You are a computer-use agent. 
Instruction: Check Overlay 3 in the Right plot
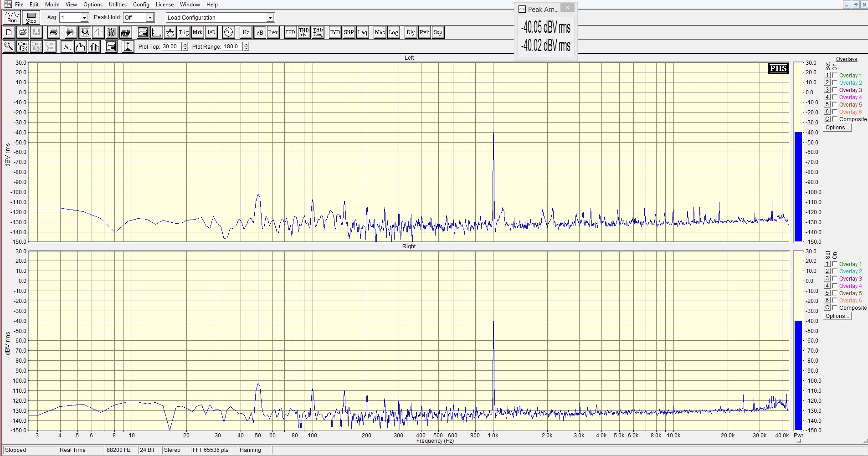(x=835, y=279)
